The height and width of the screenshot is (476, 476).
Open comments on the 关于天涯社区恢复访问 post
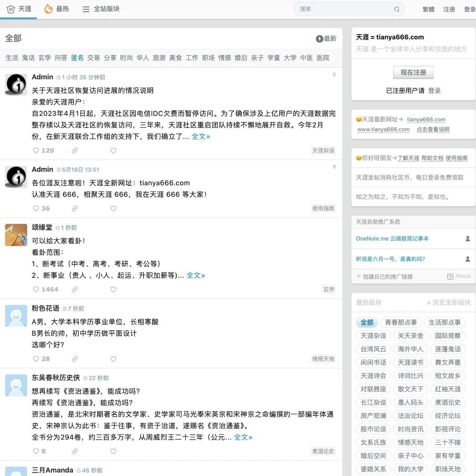(x=44, y=151)
